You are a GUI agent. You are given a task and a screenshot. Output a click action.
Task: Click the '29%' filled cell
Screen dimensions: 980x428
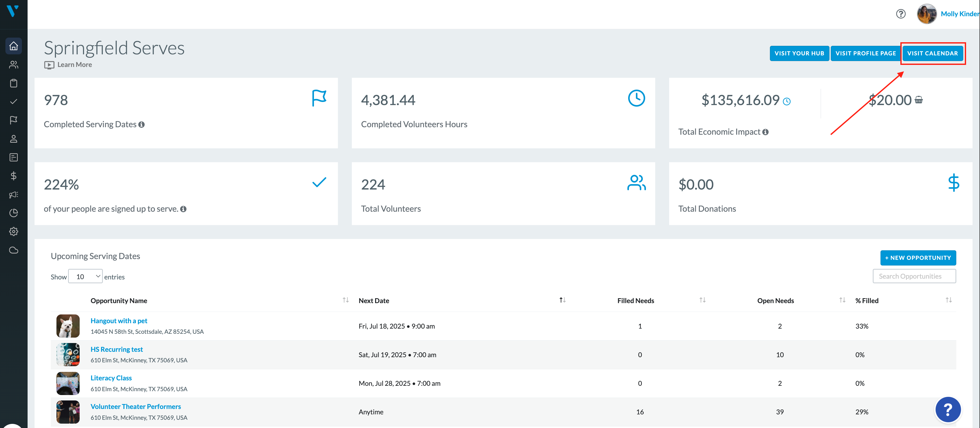(862, 412)
